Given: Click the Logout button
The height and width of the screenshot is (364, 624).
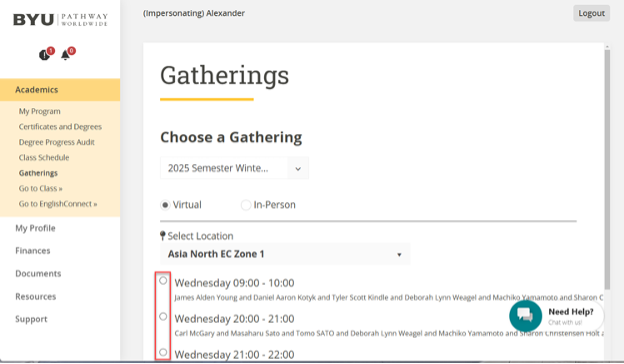Looking at the screenshot, I should [591, 13].
